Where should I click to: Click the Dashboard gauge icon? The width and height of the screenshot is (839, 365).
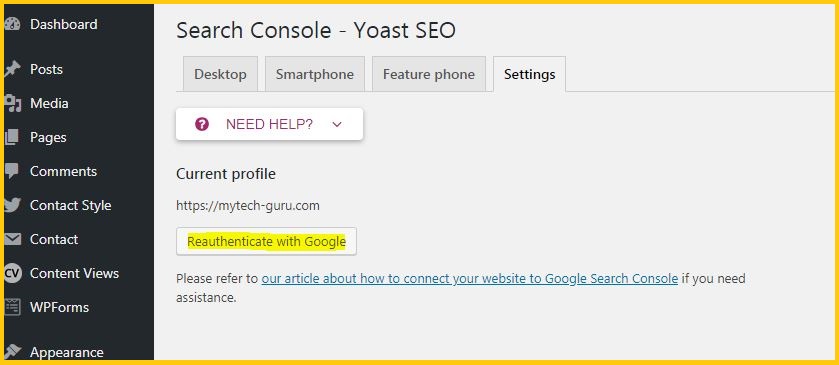tap(12, 25)
